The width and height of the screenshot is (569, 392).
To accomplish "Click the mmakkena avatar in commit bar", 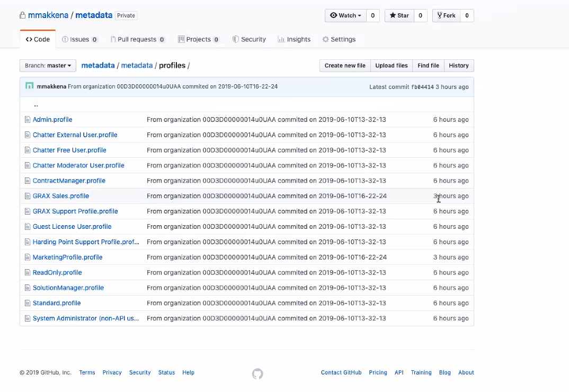I will pyautogui.click(x=29, y=86).
